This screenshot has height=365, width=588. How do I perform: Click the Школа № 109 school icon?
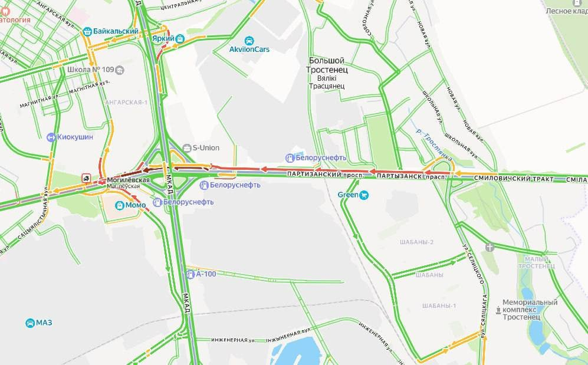pos(120,70)
